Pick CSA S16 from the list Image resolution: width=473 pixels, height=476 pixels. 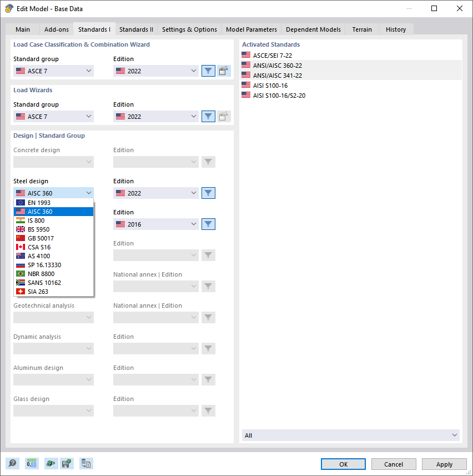tap(54, 247)
